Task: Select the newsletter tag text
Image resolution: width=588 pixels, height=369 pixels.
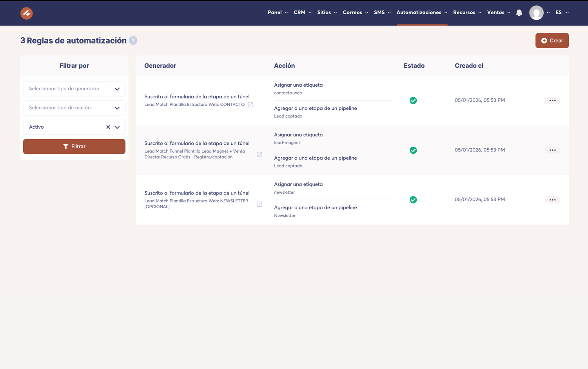Action: pos(284,193)
